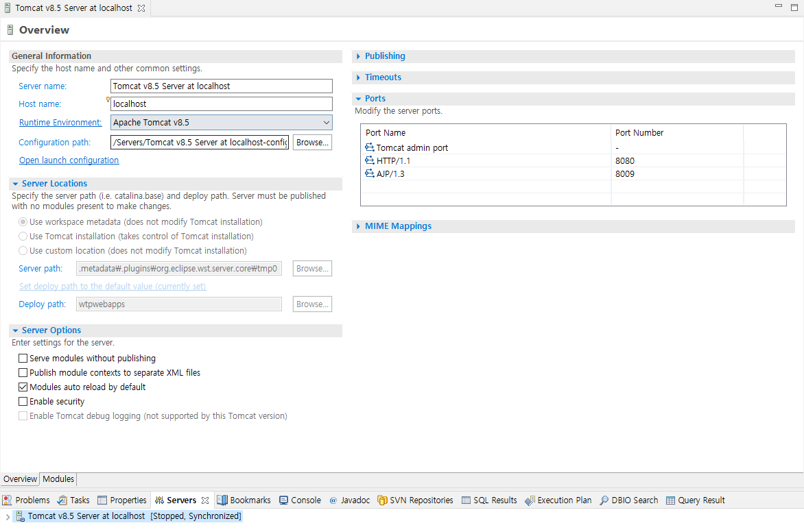804x532 pixels.
Task: Open the SVN Repositories tab
Action: (x=415, y=500)
